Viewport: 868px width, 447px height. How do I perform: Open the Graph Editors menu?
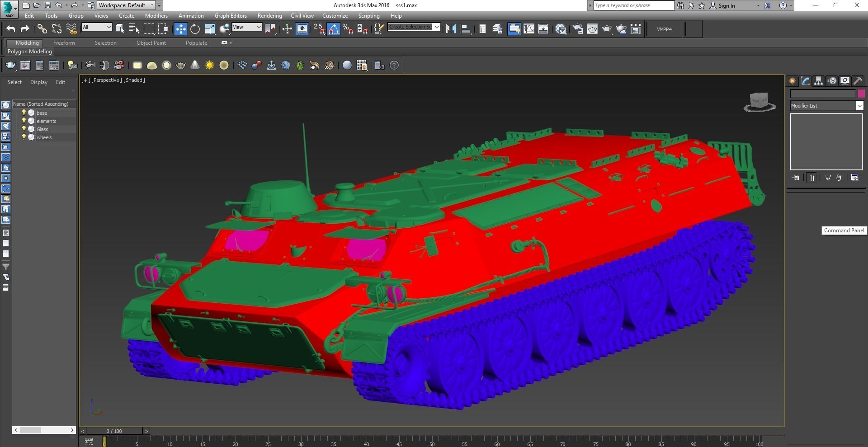tap(231, 15)
